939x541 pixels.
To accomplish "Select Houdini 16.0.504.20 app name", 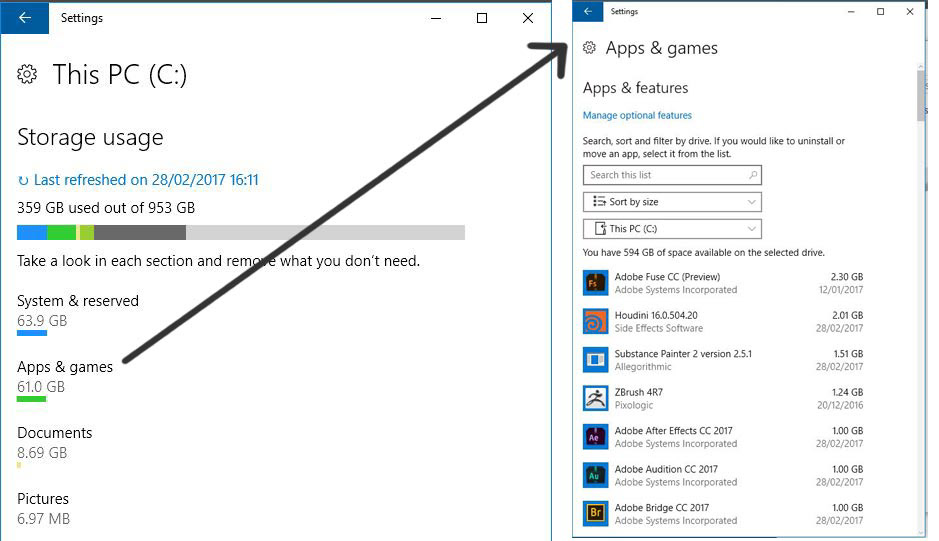I will click(x=656, y=315).
